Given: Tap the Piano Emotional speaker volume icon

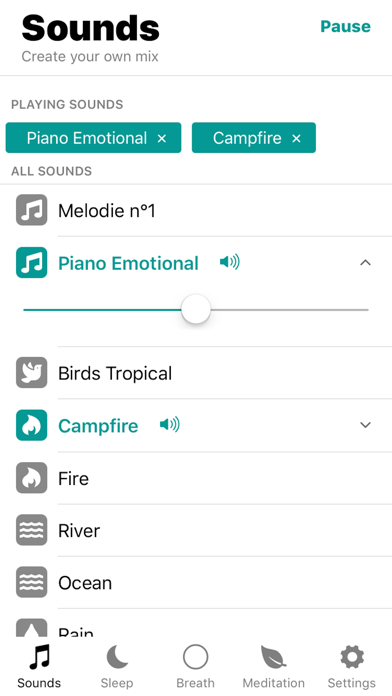Looking at the screenshot, I should [230, 263].
